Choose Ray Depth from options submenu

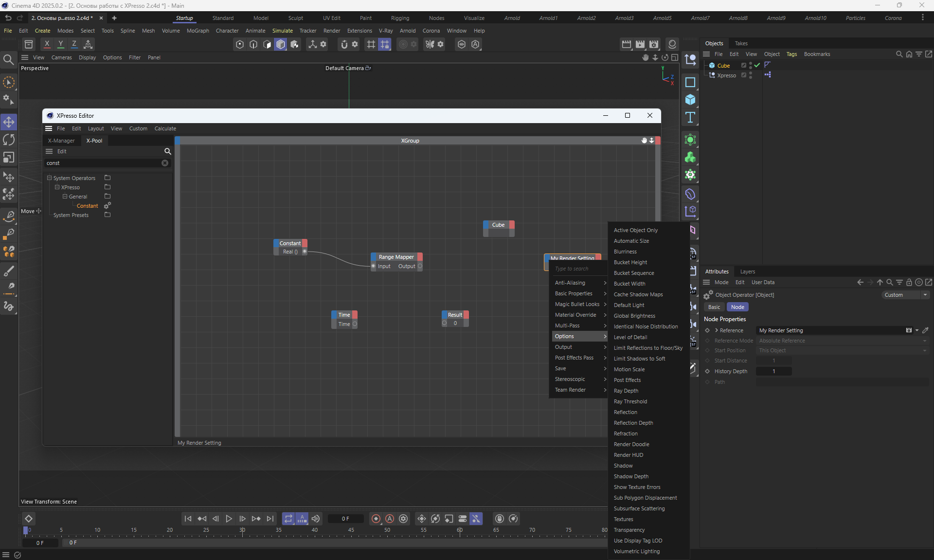click(x=626, y=391)
